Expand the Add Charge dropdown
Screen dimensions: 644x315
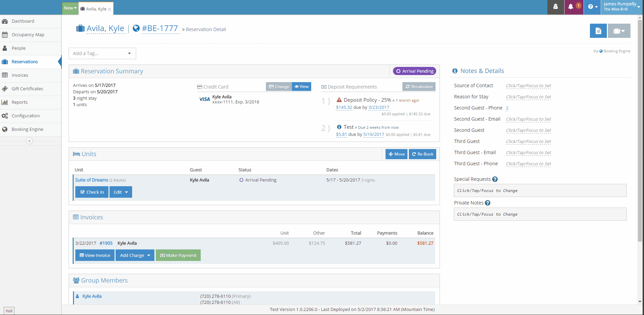coord(135,255)
